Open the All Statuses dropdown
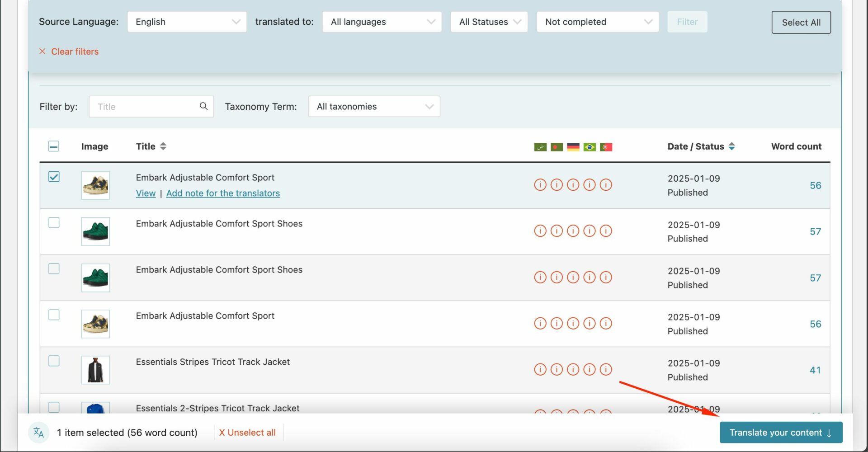 point(489,22)
